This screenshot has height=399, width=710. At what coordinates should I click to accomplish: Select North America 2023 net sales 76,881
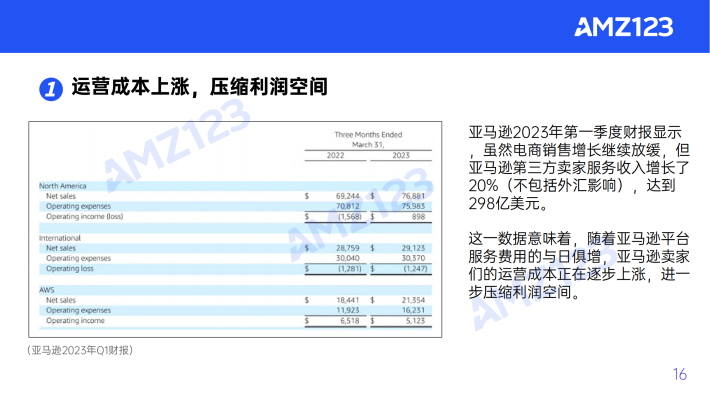coord(413,196)
